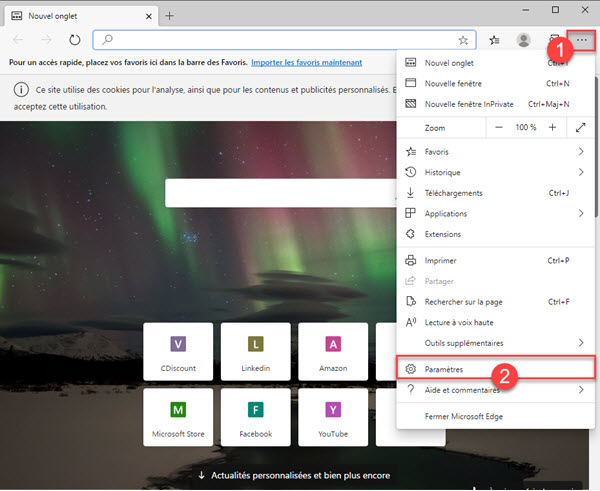600x491 pixels.
Task: Select the Nouvel onglet tab
Action: click(x=81, y=16)
